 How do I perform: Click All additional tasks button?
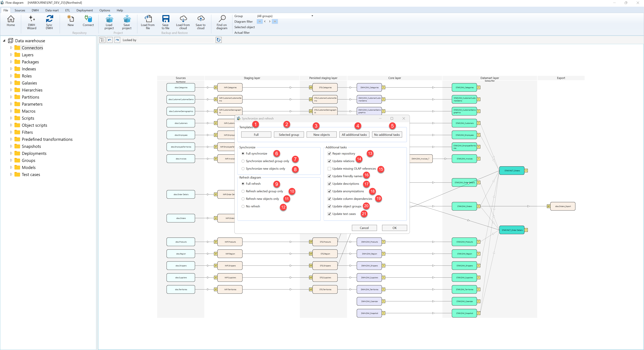(x=354, y=135)
